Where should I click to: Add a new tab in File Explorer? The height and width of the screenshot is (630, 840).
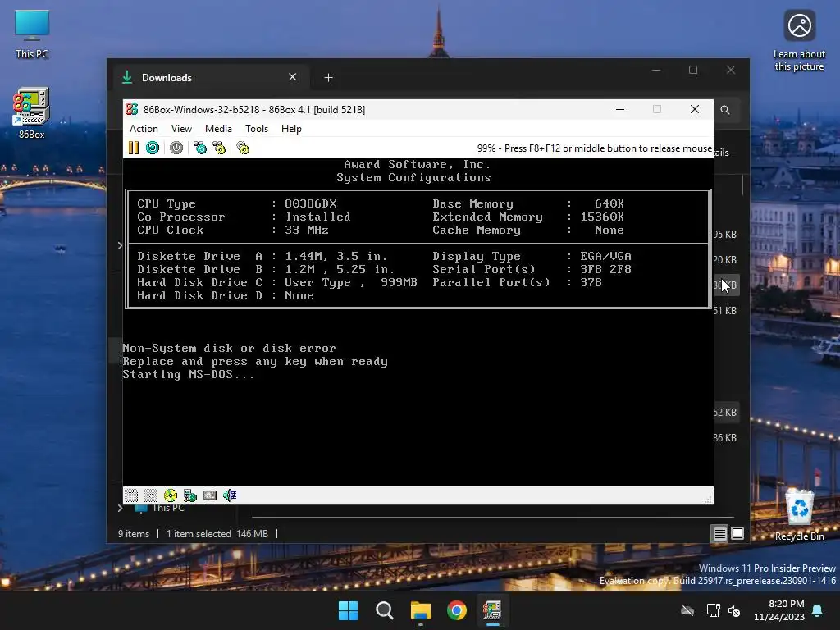tap(328, 78)
